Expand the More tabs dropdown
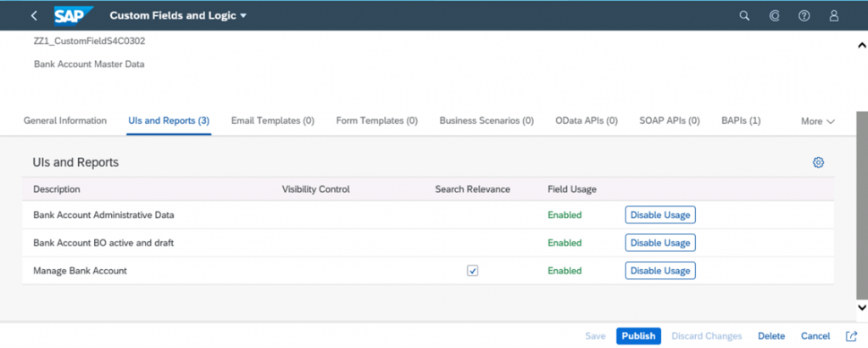 click(818, 121)
